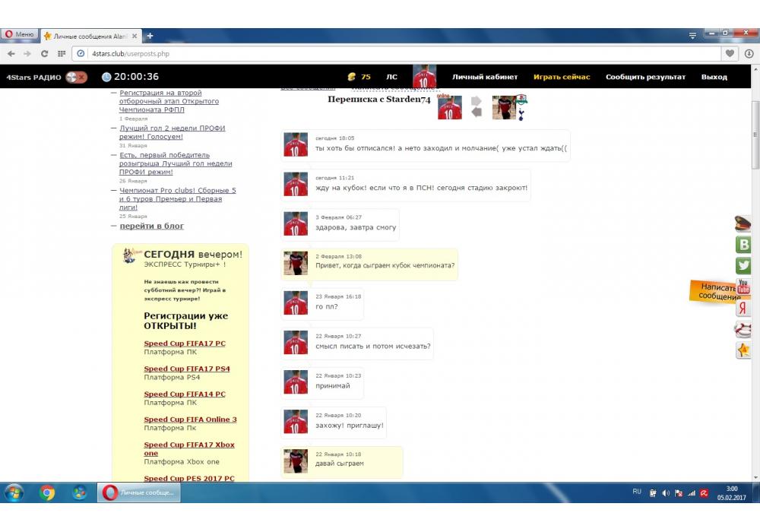This screenshot has width=760, height=532.
Task: Select 'Играть сейчас' in the top navigation
Action: point(562,77)
